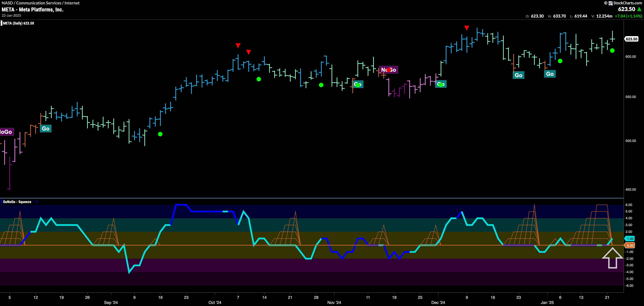Click the 13 date label in January
The height and width of the screenshot is (306, 644).
pyautogui.click(x=581, y=297)
